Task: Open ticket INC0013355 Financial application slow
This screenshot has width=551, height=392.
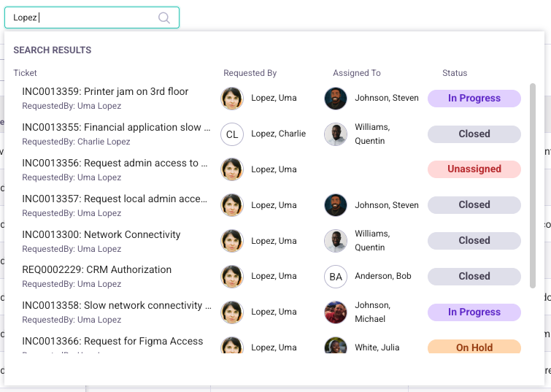Action: tap(112, 128)
